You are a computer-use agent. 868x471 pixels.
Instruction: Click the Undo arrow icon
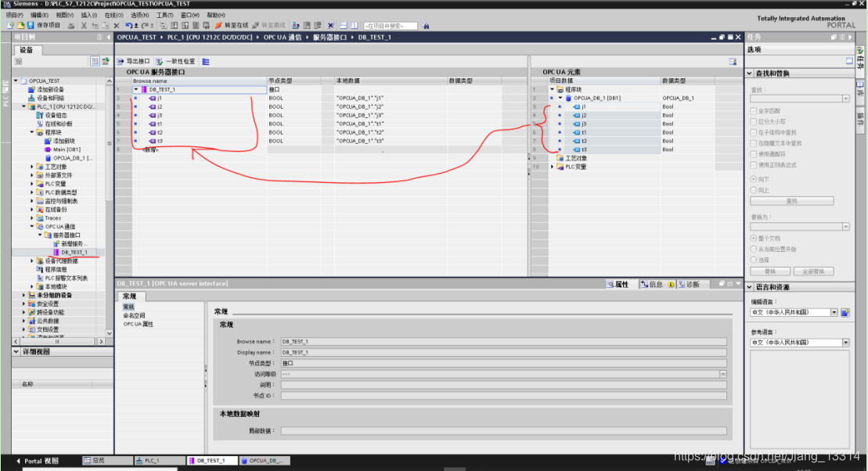129,26
